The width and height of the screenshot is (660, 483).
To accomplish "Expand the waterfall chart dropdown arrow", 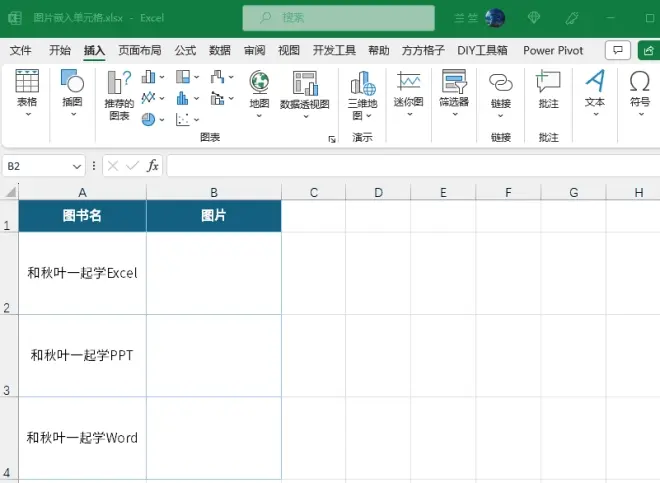I will (x=231, y=77).
